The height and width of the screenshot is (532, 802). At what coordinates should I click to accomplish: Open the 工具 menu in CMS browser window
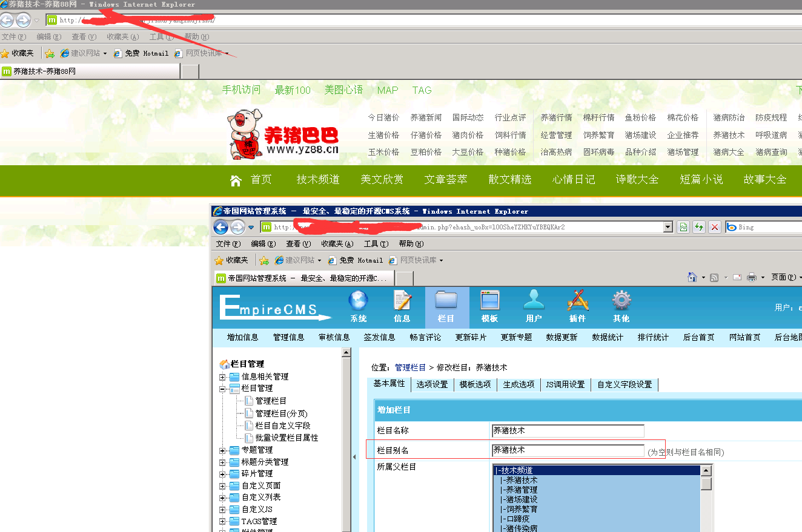point(376,244)
